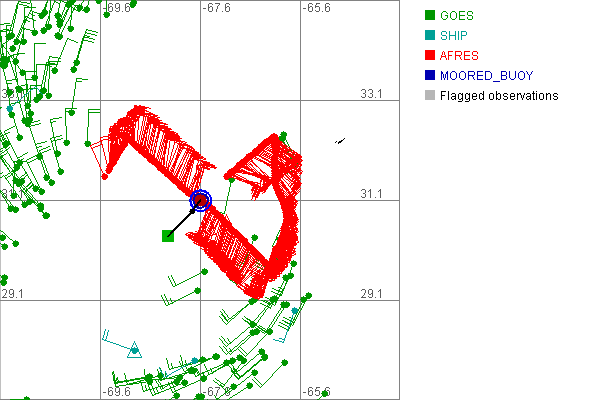600x400 pixels.
Task: Click the blue circled moored buoy marker
Action: pyautogui.click(x=201, y=200)
